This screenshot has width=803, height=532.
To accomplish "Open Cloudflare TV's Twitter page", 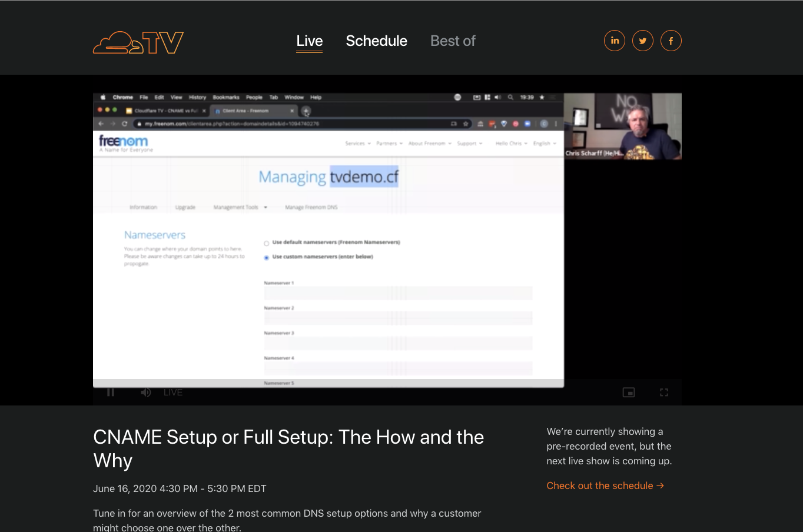I will (642, 41).
